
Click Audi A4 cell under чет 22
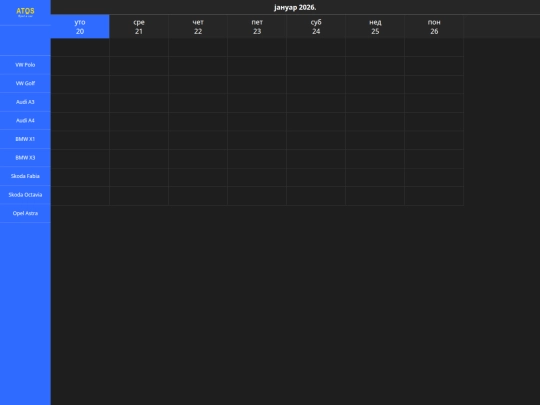click(198, 122)
